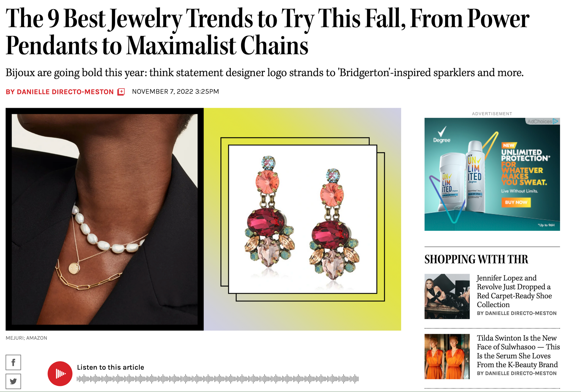The height and width of the screenshot is (392, 581).
Task: Open Tilda Swinton Sulwhasoo article headline
Action: (518, 351)
